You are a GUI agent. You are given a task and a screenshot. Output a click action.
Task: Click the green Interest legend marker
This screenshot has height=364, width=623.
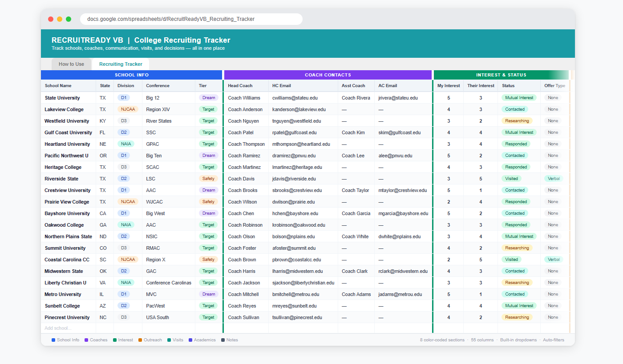115,340
